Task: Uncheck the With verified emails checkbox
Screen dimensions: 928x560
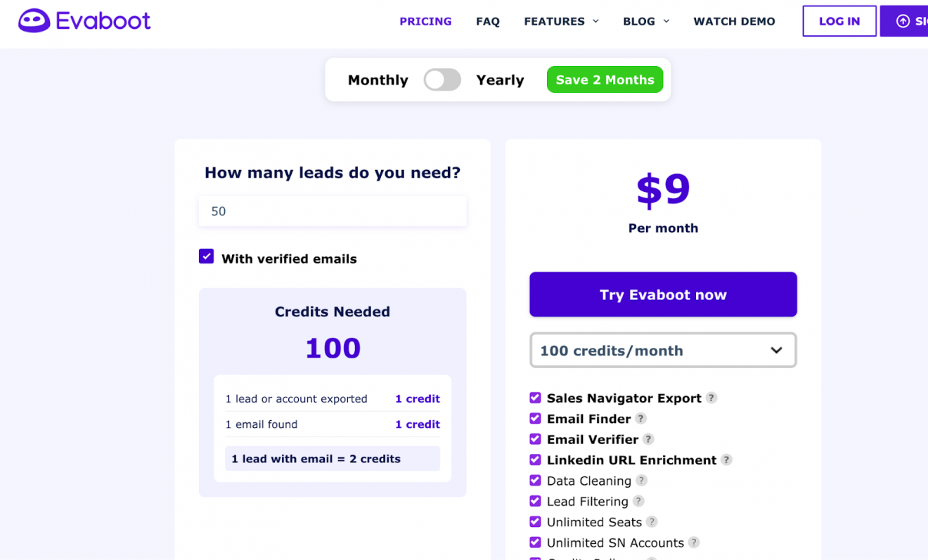Action: pos(206,256)
